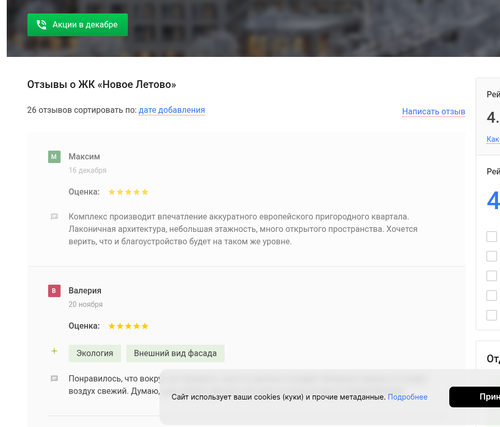500x427 pixels.
Task: Click the phone icon in the green button
Action: [x=41, y=25]
